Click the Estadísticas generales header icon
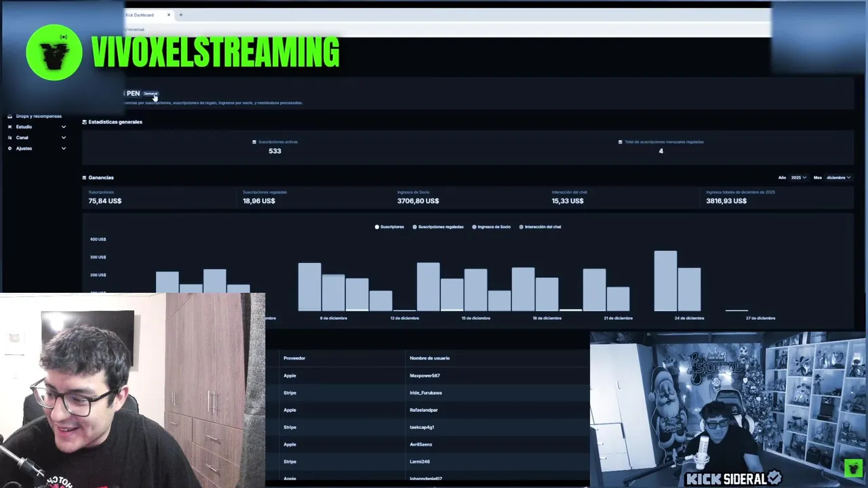Viewport: 868px width, 488px height. click(84, 122)
